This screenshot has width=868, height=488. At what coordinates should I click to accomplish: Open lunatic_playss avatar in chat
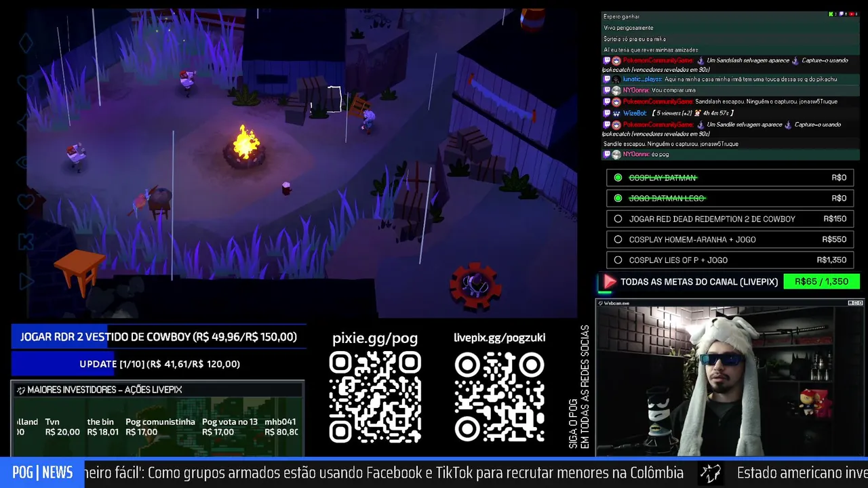(x=616, y=79)
